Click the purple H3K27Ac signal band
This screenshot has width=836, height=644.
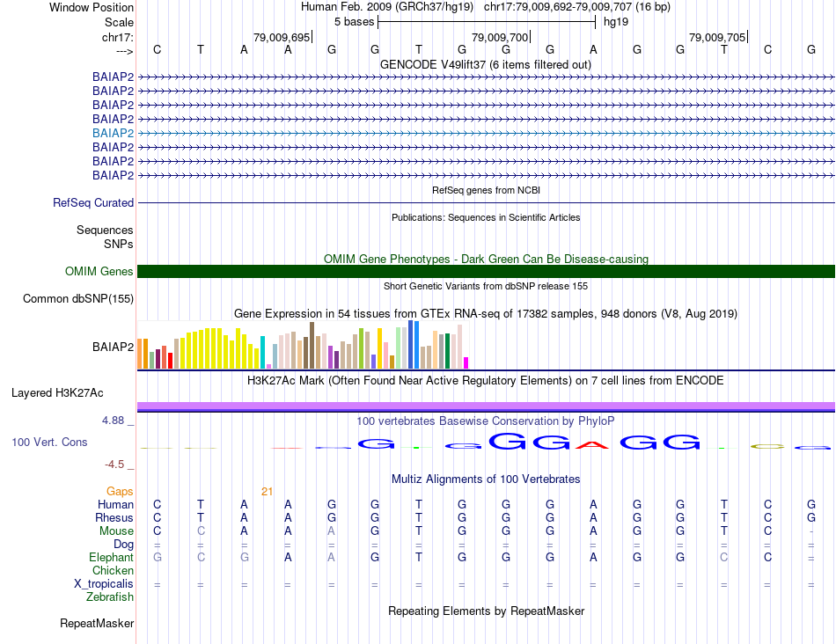point(486,406)
